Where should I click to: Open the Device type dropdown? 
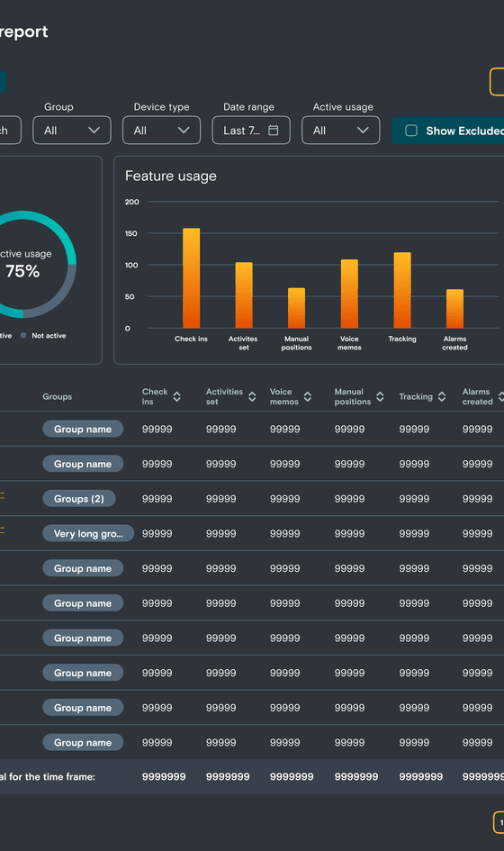(x=162, y=131)
